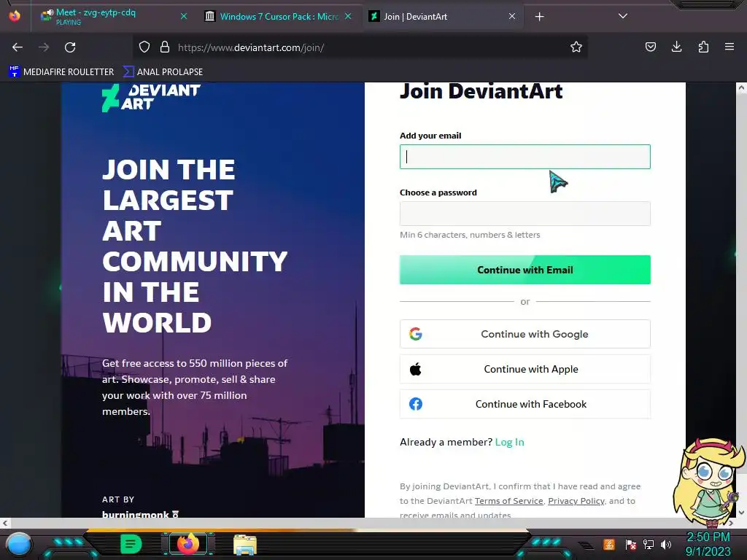
Task: Click the 'Min 6 characters, numbers & letters' hint
Action: point(470,235)
